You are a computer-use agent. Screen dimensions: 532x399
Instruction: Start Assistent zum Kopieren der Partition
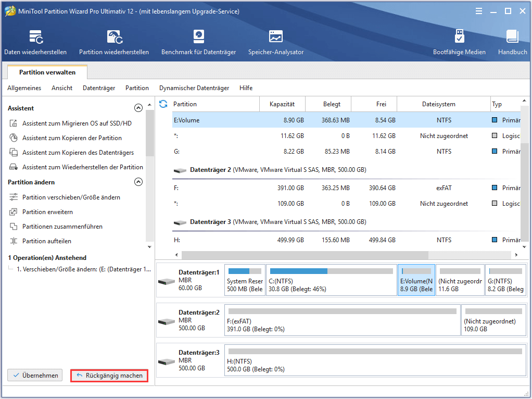(72, 138)
